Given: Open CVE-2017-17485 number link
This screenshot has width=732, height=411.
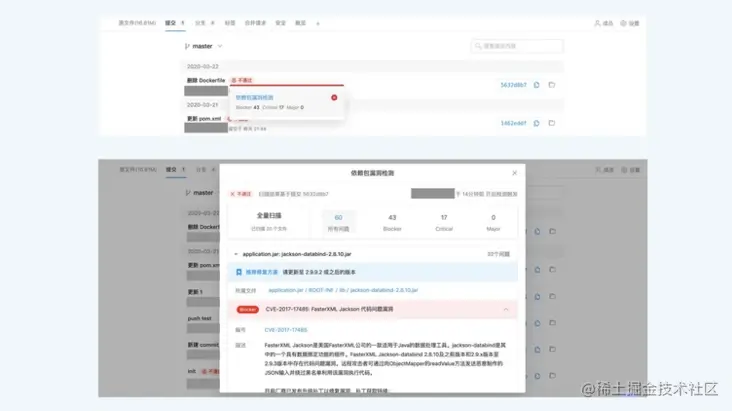Looking at the screenshot, I should [x=286, y=330].
